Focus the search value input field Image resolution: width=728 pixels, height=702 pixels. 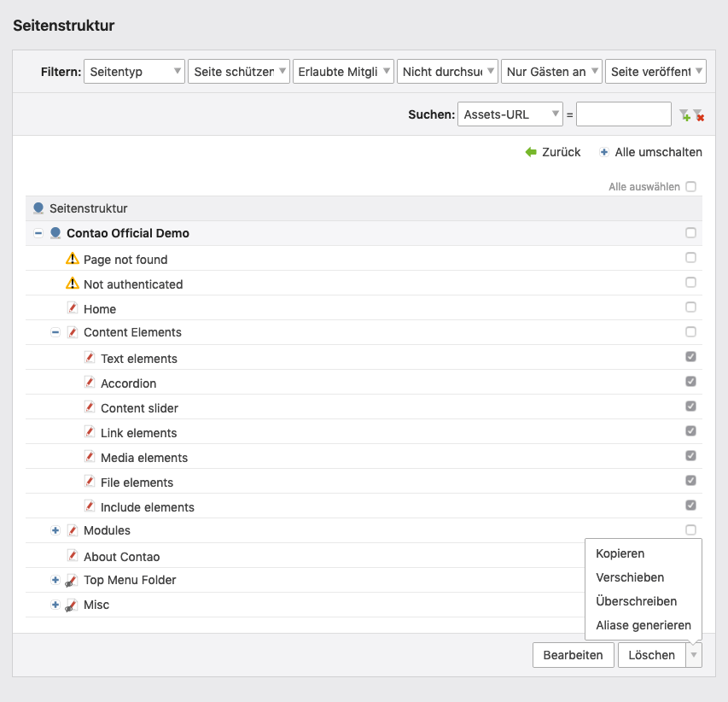[624, 114]
